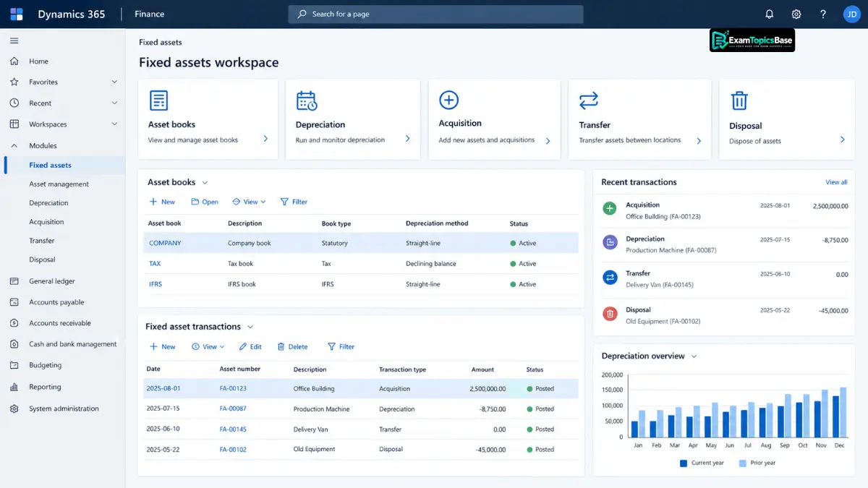This screenshot has width=868, height=488.
Task: Open asset number FA-00087 link
Action: point(233,408)
